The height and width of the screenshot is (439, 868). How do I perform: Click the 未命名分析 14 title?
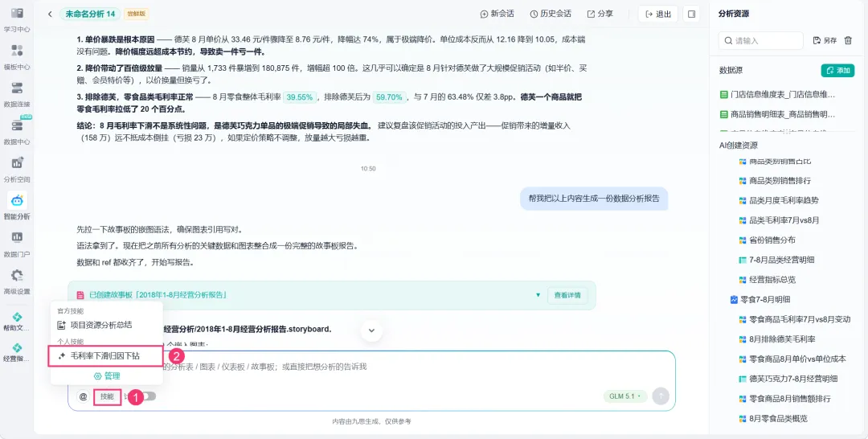tap(90, 14)
